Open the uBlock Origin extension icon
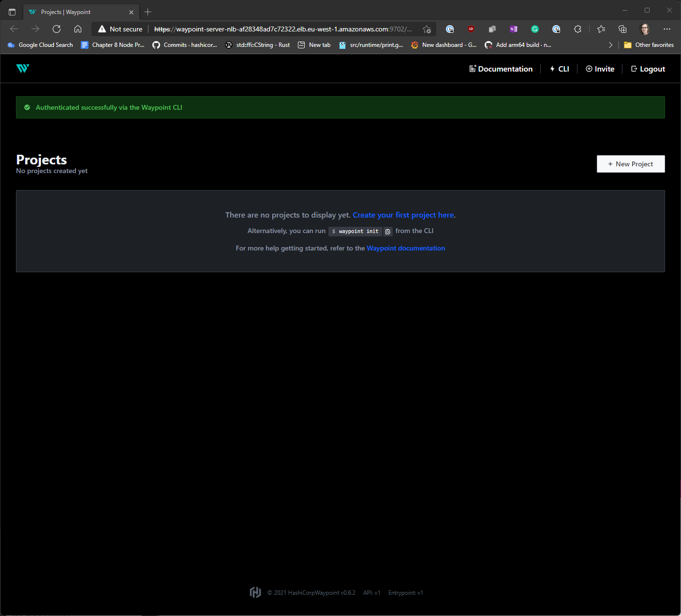This screenshot has width=681, height=616. (471, 29)
